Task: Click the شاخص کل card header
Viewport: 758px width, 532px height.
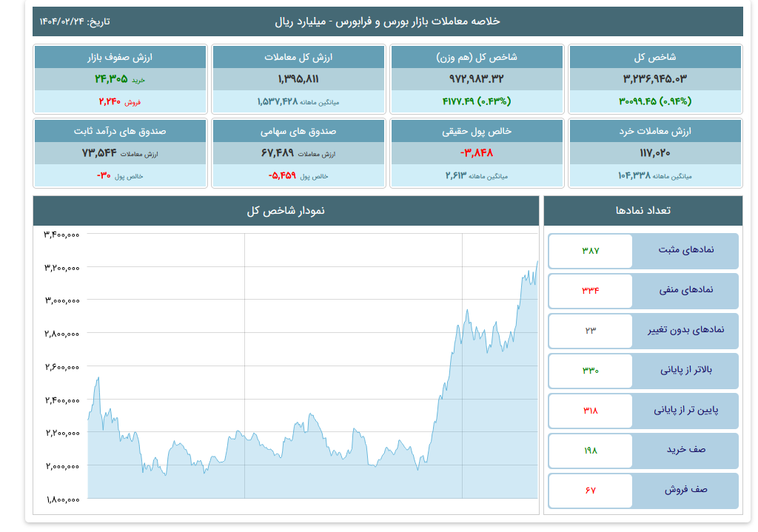Action: [x=655, y=57]
